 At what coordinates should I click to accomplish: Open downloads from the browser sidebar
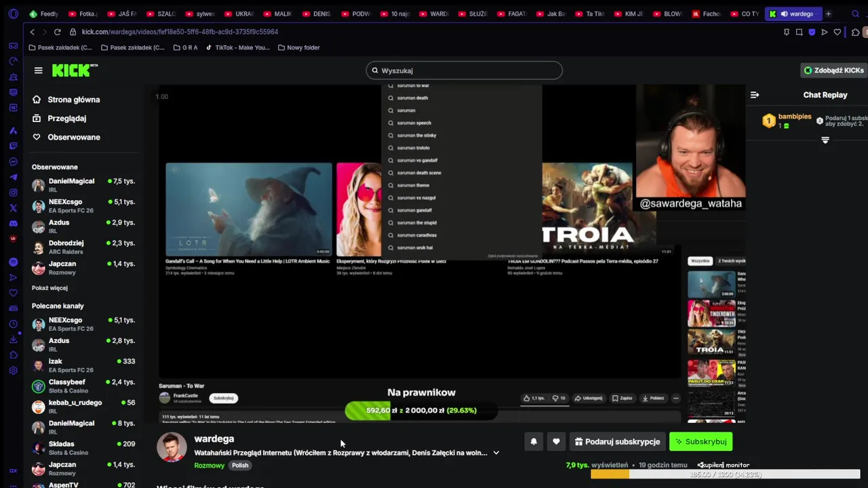(13, 340)
